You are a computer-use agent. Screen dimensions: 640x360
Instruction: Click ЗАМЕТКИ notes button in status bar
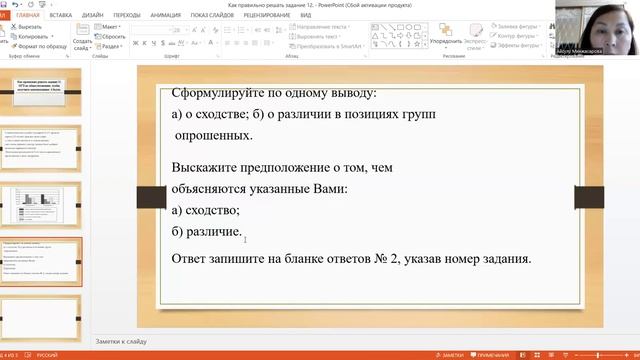[x=449, y=355]
